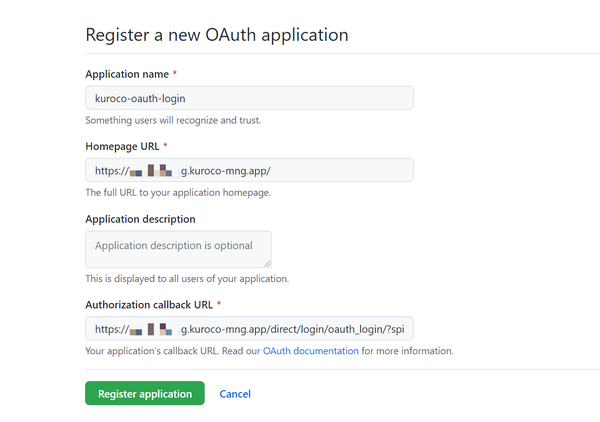Image resolution: width=600 pixels, height=422 pixels.
Task: Click the Authorization callback URL label
Action: pos(149,305)
